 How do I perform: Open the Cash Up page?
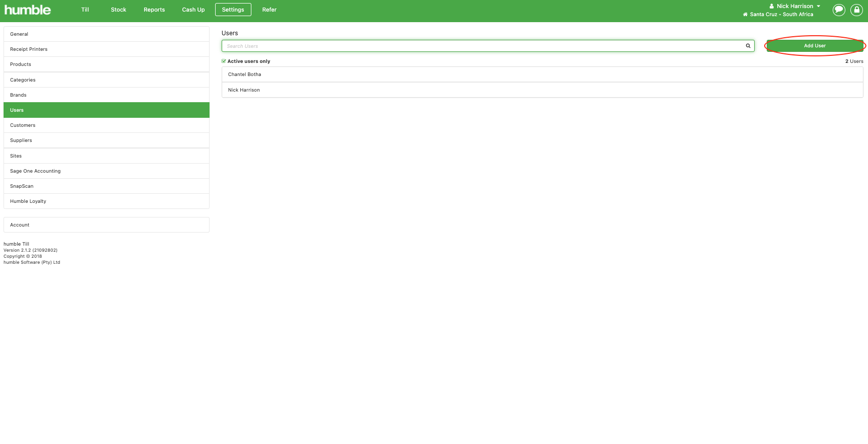[193, 10]
